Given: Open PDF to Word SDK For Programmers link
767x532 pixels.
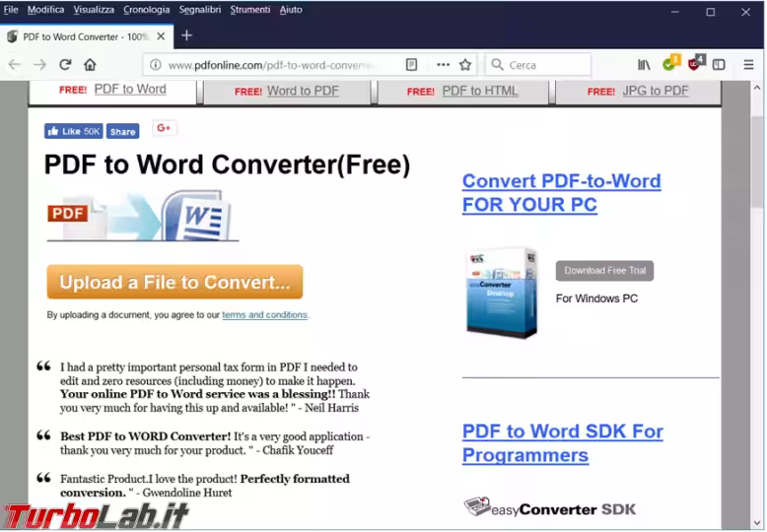Looking at the screenshot, I should [563, 443].
